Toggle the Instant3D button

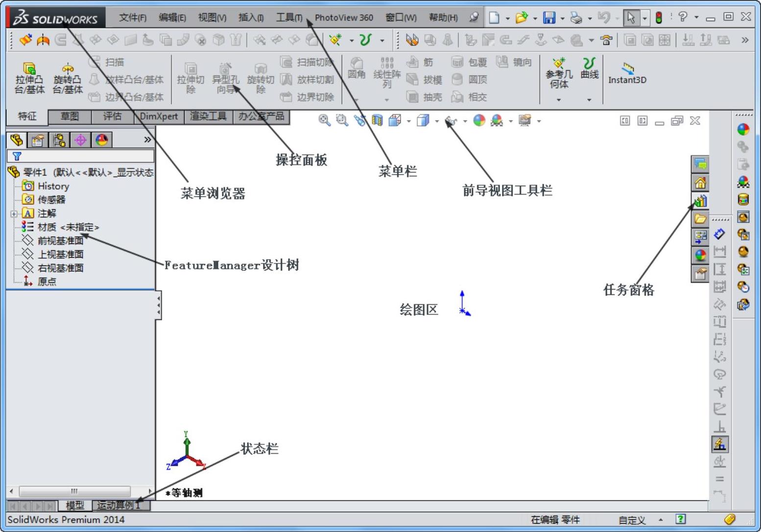(627, 73)
